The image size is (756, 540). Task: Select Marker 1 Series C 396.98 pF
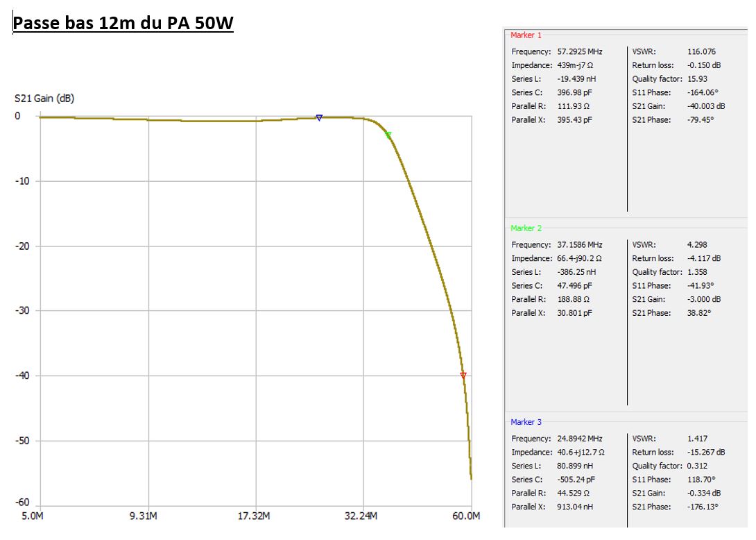[575, 92]
